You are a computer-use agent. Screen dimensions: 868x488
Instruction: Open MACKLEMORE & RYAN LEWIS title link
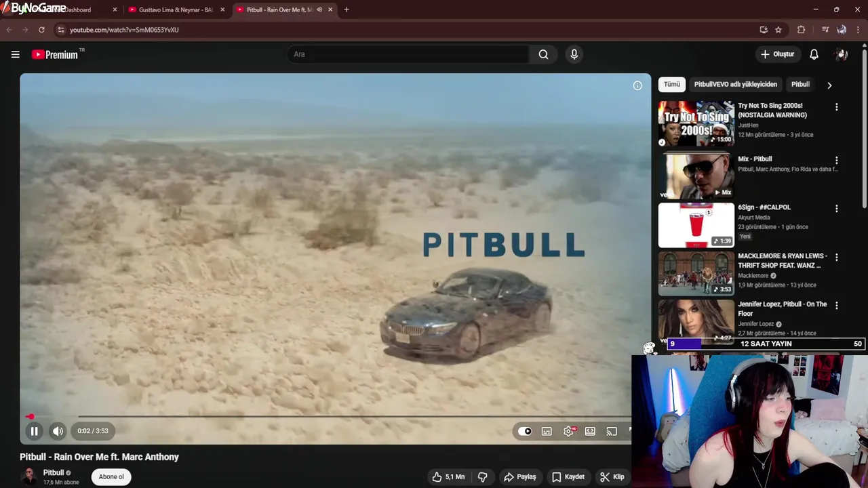(782, 260)
